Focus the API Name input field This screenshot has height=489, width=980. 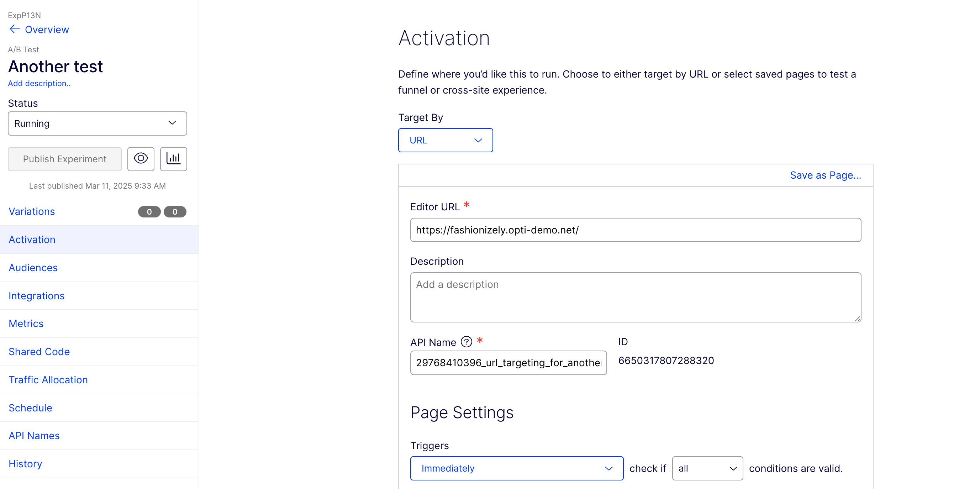tap(508, 363)
